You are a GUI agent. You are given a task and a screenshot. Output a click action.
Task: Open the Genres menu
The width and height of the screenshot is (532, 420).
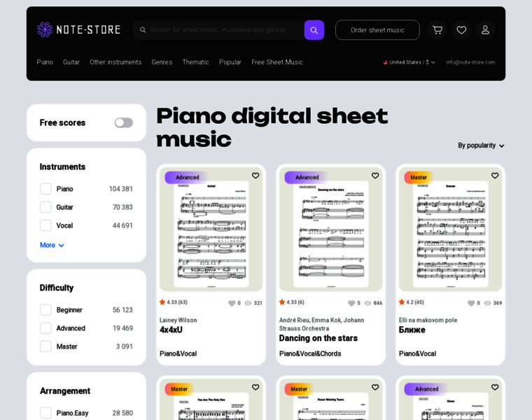[162, 62]
